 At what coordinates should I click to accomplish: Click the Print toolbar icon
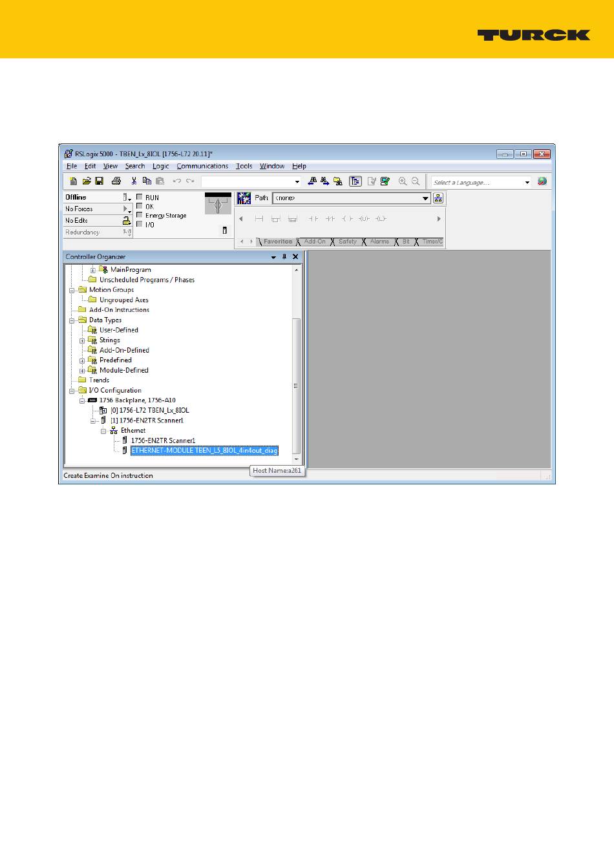(116, 181)
